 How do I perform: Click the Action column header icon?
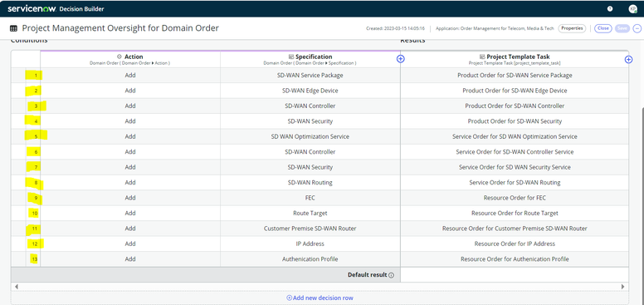[x=120, y=57]
